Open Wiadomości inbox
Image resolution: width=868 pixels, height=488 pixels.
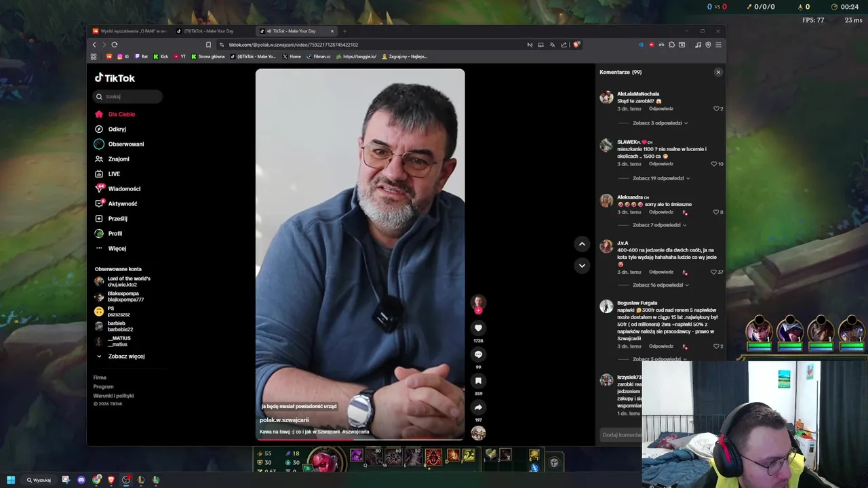click(118, 188)
